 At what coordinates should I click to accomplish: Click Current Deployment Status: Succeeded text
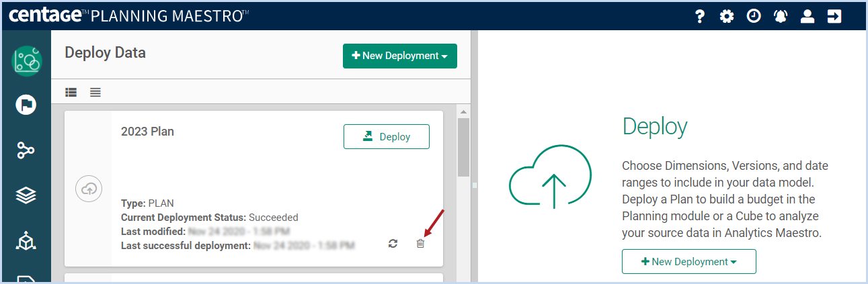(210, 218)
